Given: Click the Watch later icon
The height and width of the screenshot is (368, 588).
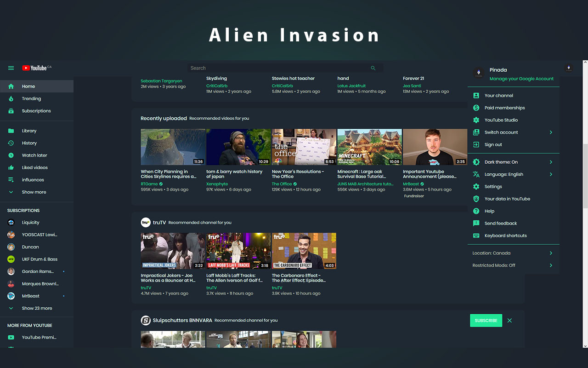Looking at the screenshot, I should point(11,155).
